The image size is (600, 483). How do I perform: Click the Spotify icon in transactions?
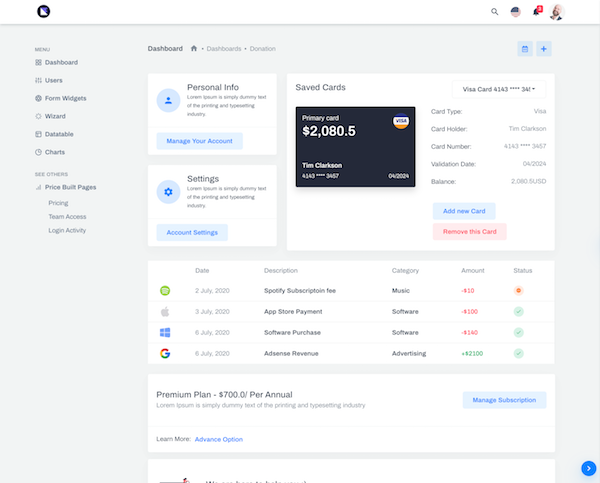165,291
